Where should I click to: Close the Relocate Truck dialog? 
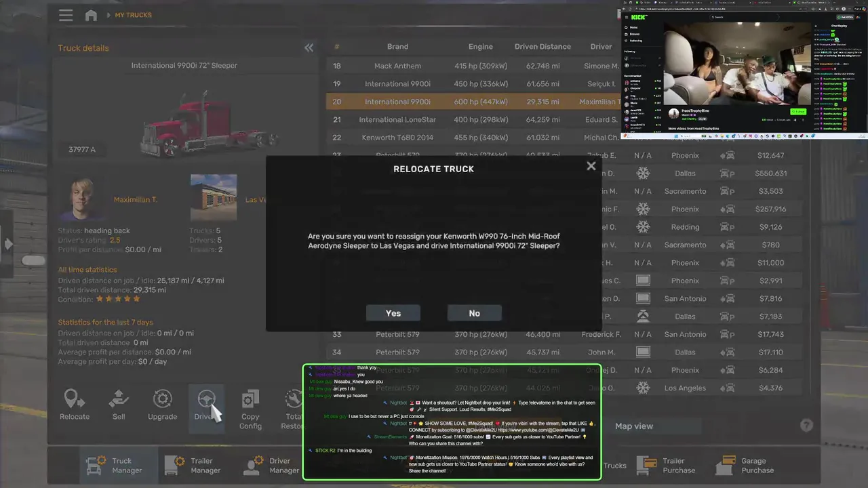(591, 166)
